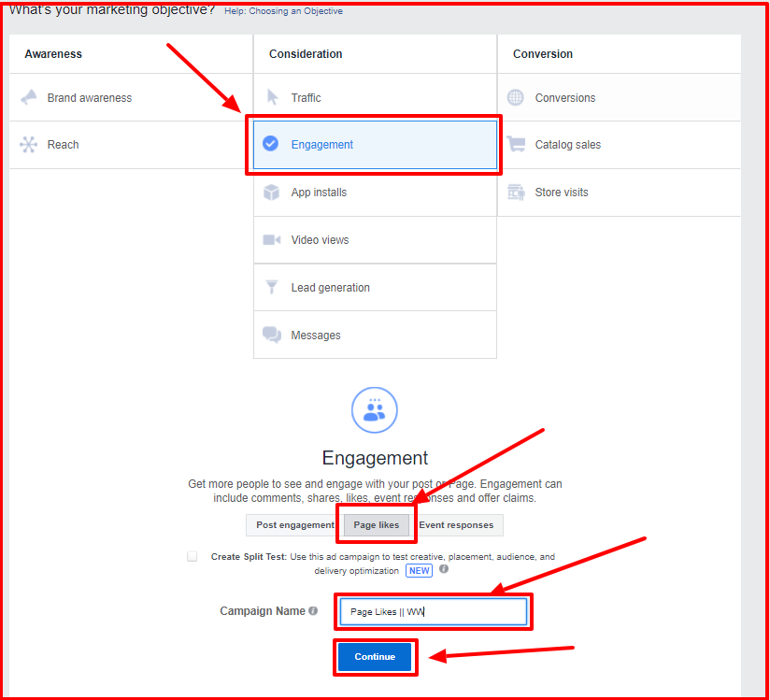The image size is (770, 700).
Task: Click the Campaign Name label
Action: tap(263, 610)
